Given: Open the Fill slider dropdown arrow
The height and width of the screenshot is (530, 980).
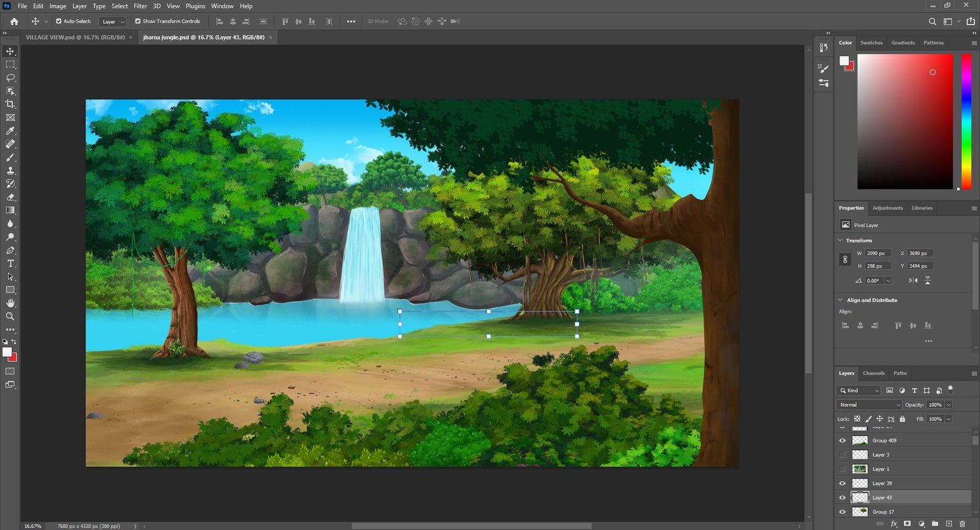Looking at the screenshot, I should (948, 419).
